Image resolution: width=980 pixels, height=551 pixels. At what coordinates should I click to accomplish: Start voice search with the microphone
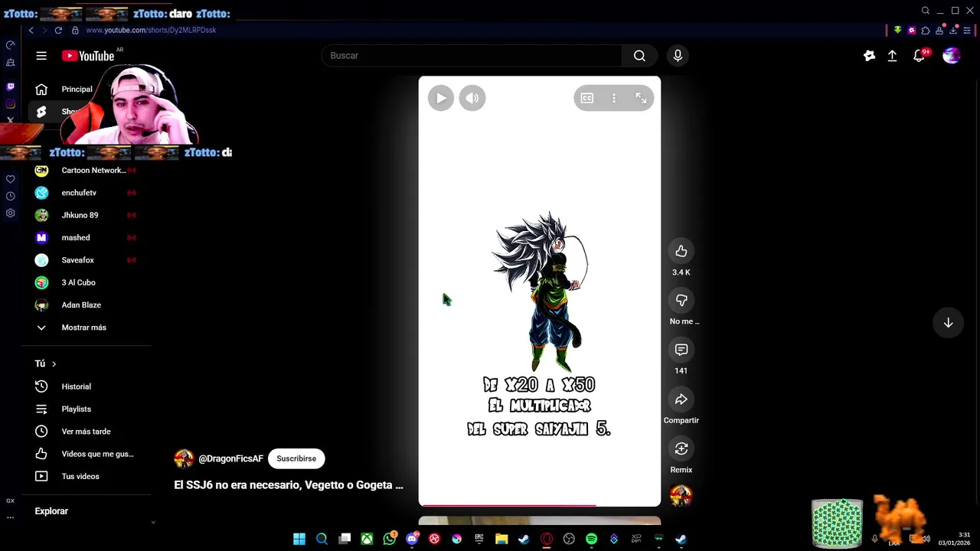tap(678, 56)
